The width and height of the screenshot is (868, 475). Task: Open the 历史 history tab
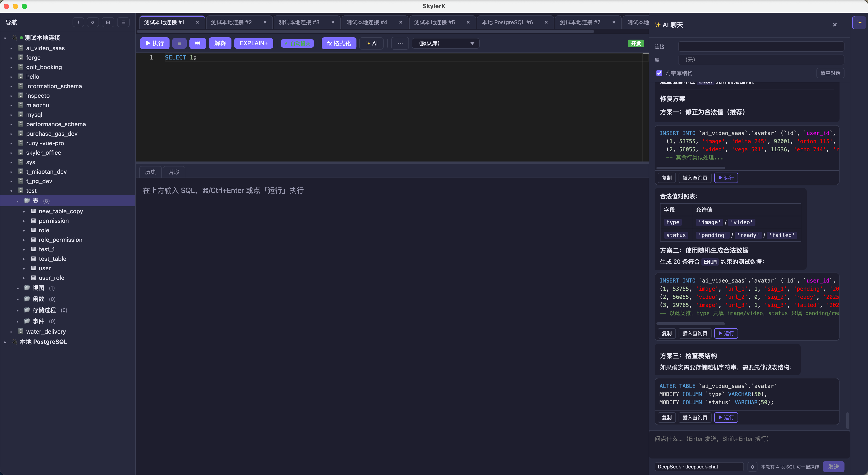(x=150, y=172)
